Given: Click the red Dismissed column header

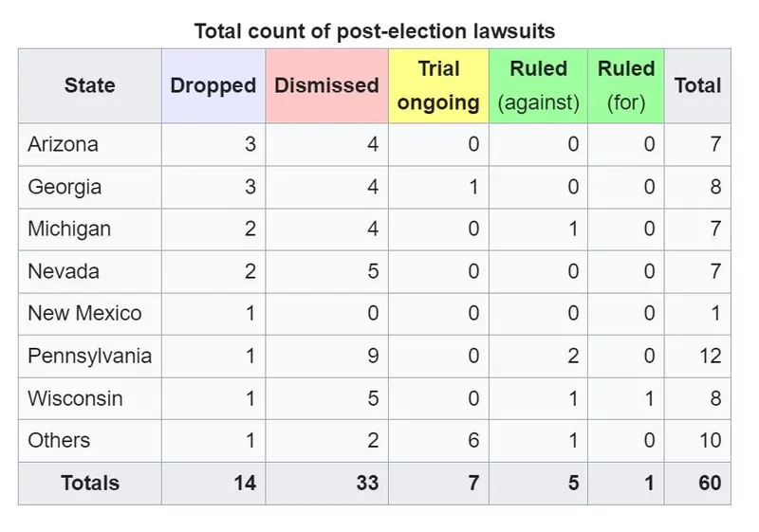Looking at the screenshot, I should (x=326, y=85).
